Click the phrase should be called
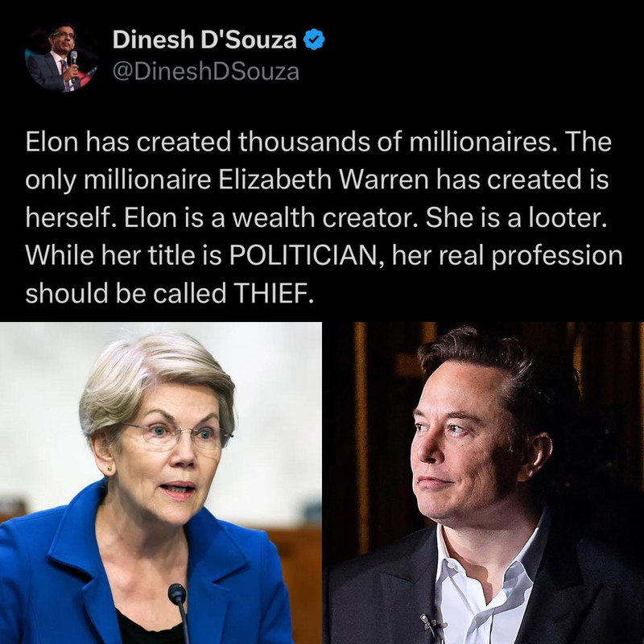 pos(126,293)
